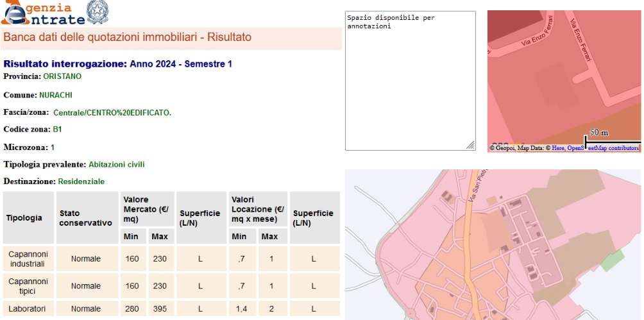Select the Capannoni industriali row label
This screenshot has width=644, height=320.
[x=28, y=258]
